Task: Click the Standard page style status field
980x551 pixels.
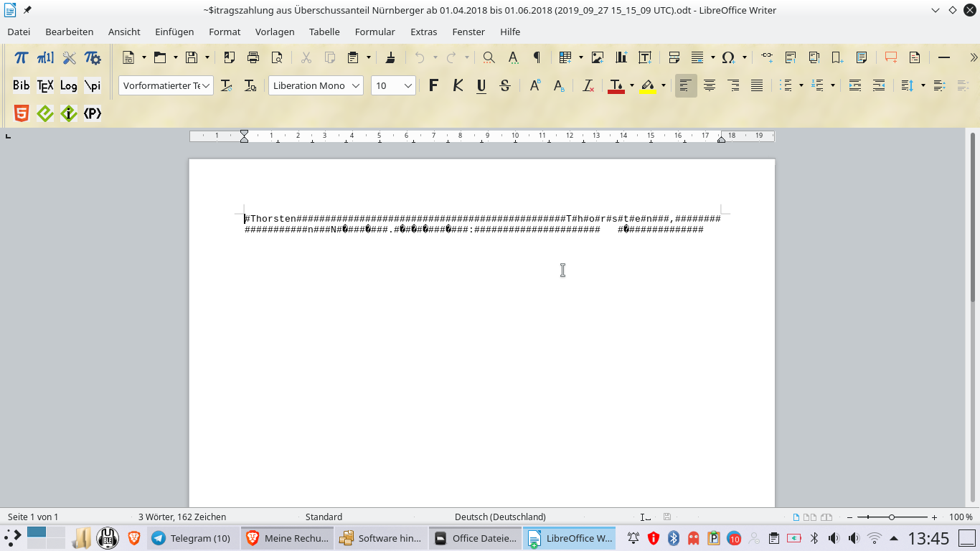Action: [x=324, y=517]
